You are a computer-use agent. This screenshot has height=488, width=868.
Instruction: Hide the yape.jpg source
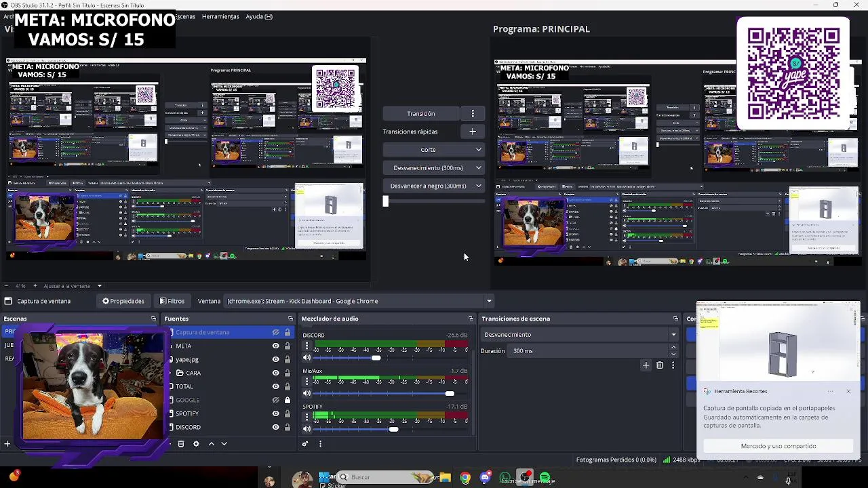coord(275,359)
